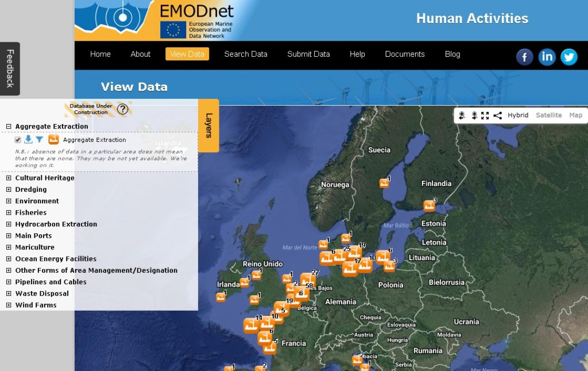This screenshot has width=588, height=371.
Task: Click the Submit Data link
Action: (308, 54)
